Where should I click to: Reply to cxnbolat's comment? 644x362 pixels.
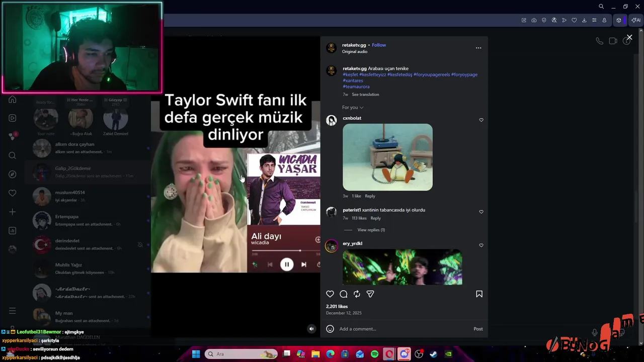(370, 196)
